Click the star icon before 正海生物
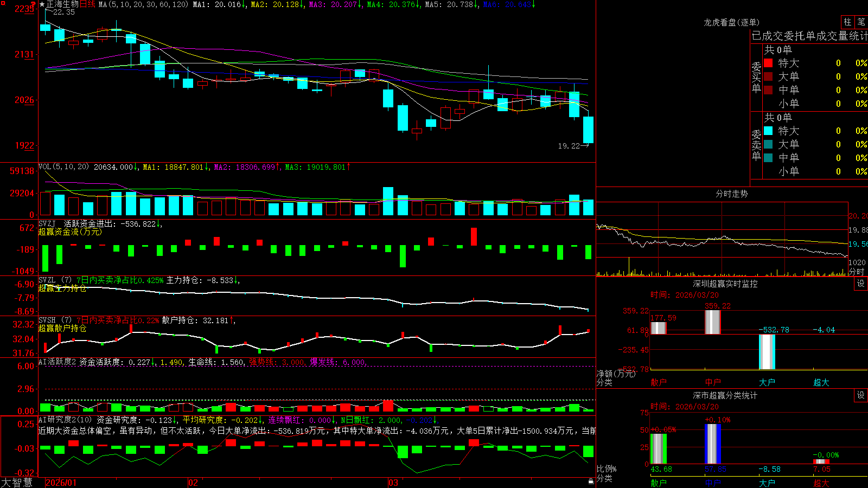This screenshot has width=868, height=488. (42, 4)
